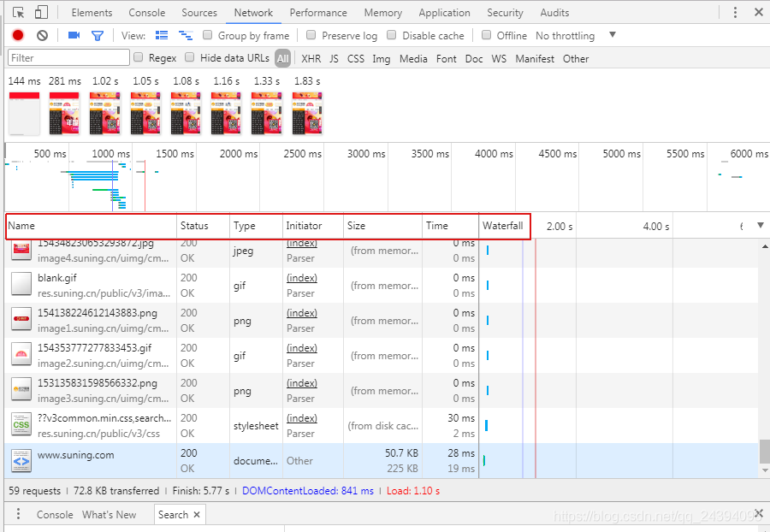
Task: Open the Application tab
Action: pos(444,13)
